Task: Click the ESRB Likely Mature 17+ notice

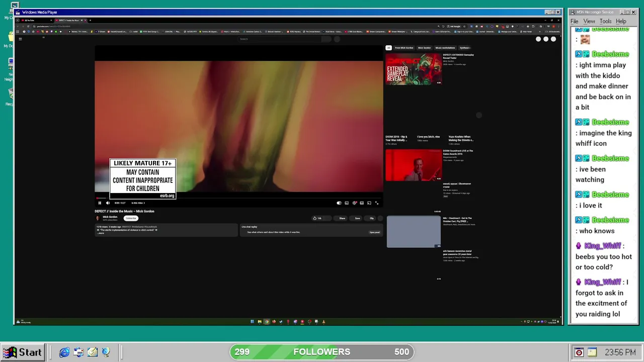Action: tap(143, 178)
